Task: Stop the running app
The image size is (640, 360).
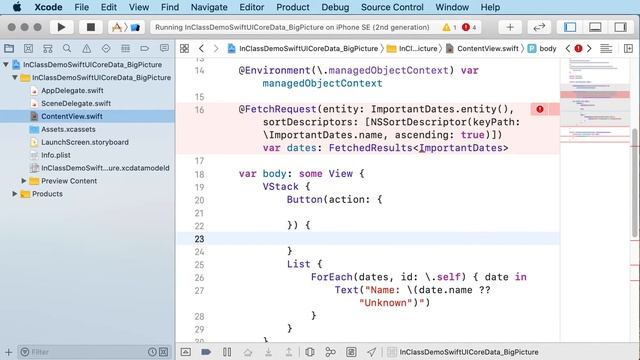Action: [91, 27]
